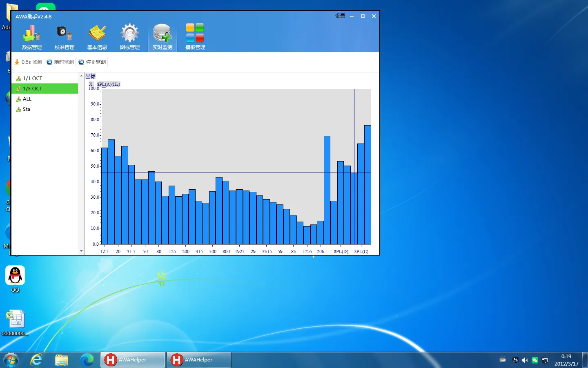Open WeChat tray icon
The width and height of the screenshot is (588, 368).
[x=535, y=360]
